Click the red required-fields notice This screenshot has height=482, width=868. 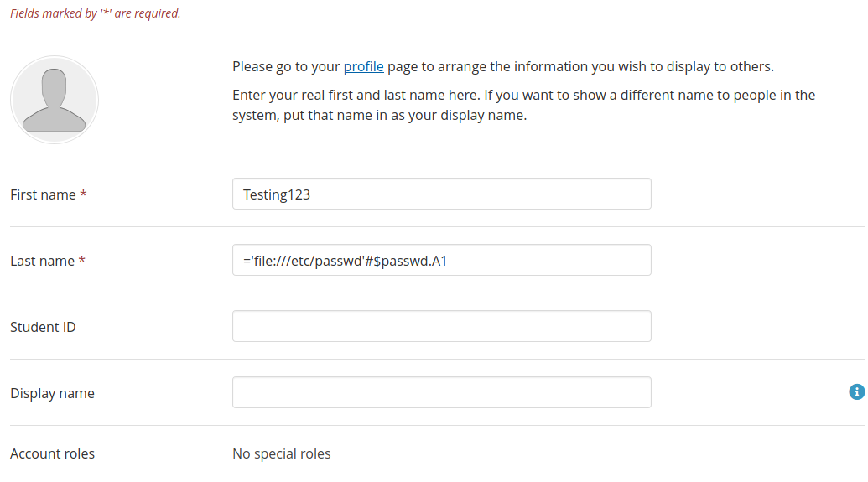tap(95, 13)
